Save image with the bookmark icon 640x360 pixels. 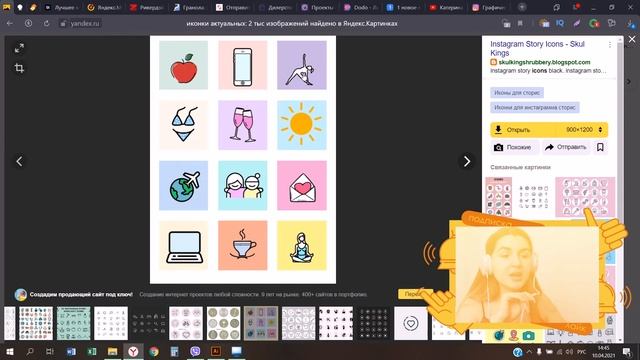pyautogui.click(x=600, y=147)
